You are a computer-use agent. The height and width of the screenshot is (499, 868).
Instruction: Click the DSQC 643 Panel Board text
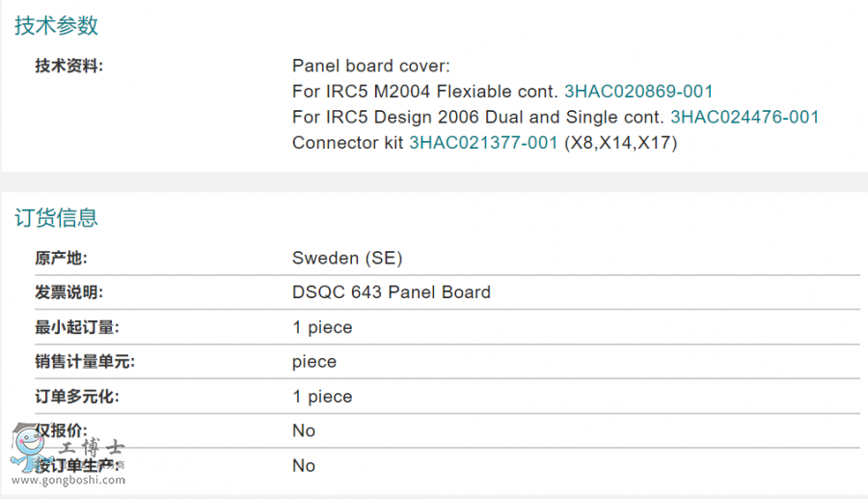tap(392, 292)
